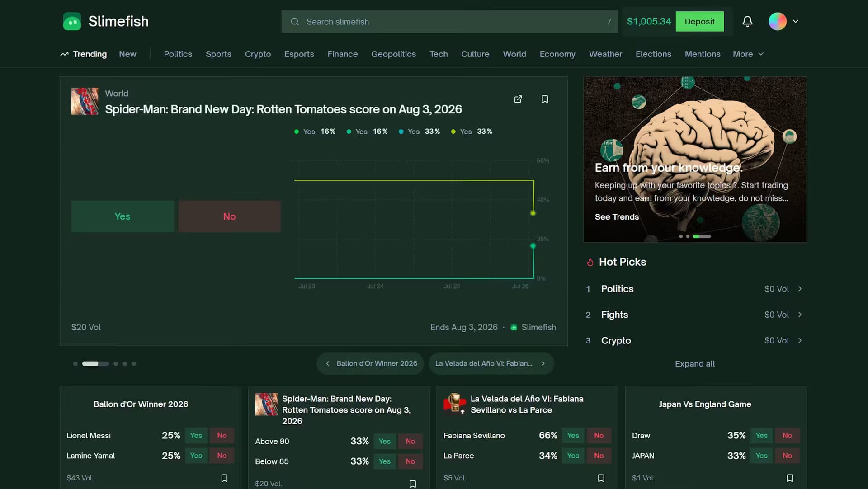Expand the Politics hot pick chevron
This screenshot has width=868, height=489.
point(800,289)
